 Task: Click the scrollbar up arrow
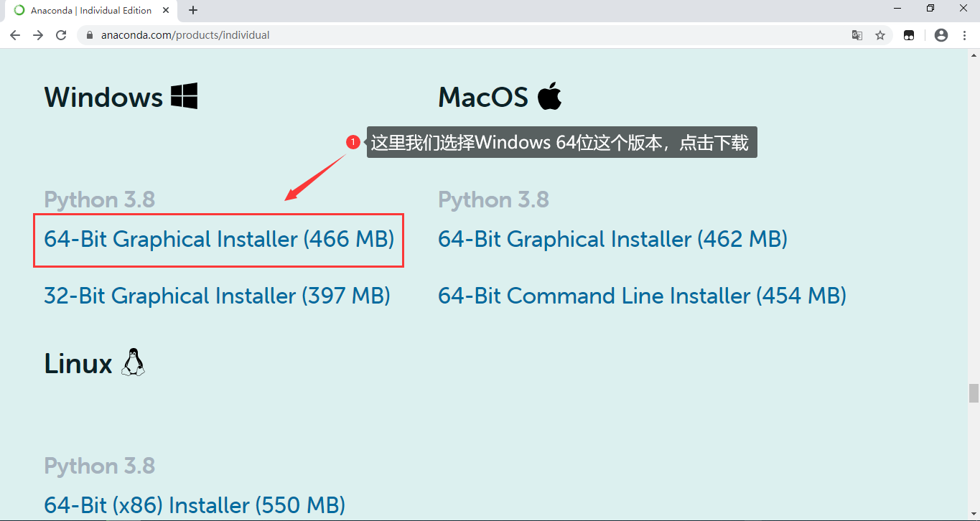tap(974, 55)
